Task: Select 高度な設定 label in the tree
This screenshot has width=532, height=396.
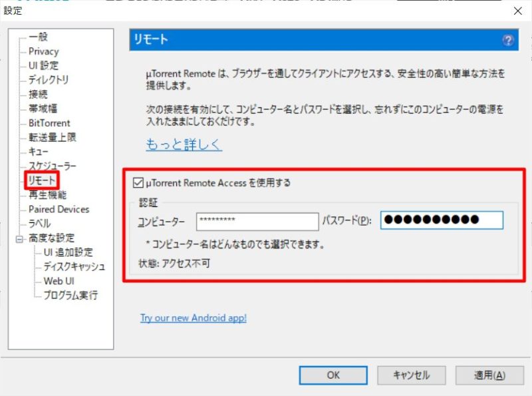Action: (x=52, y=238)
